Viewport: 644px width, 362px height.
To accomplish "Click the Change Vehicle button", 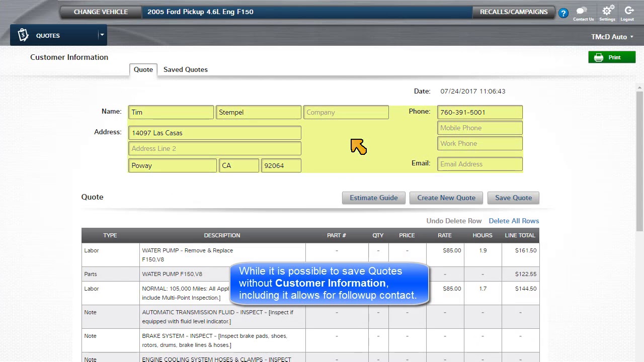I will [101, 12].
